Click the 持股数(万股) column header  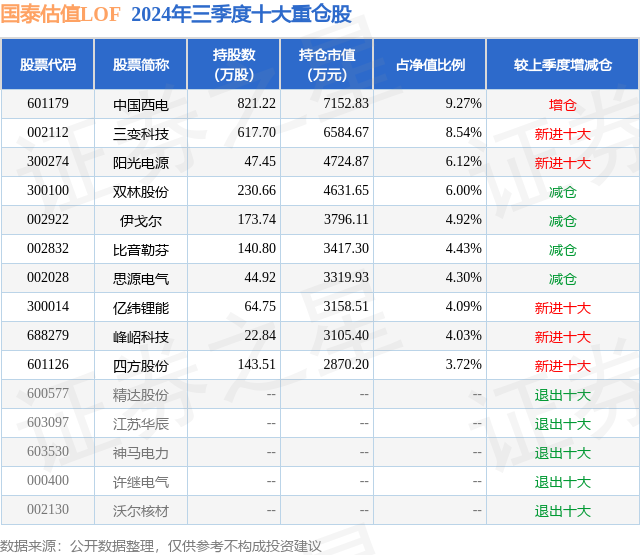tap(234, 64)
